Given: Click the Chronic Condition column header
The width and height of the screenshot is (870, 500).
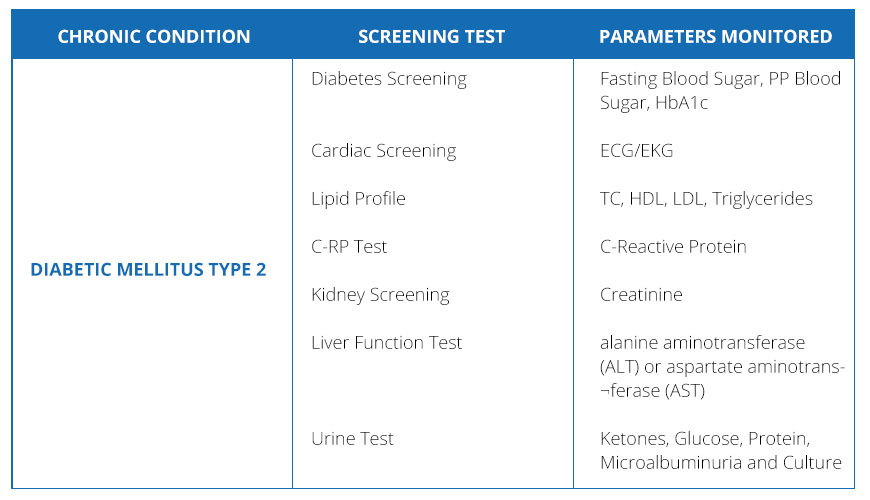Looking at the screenshot, I should coord(154,37).
